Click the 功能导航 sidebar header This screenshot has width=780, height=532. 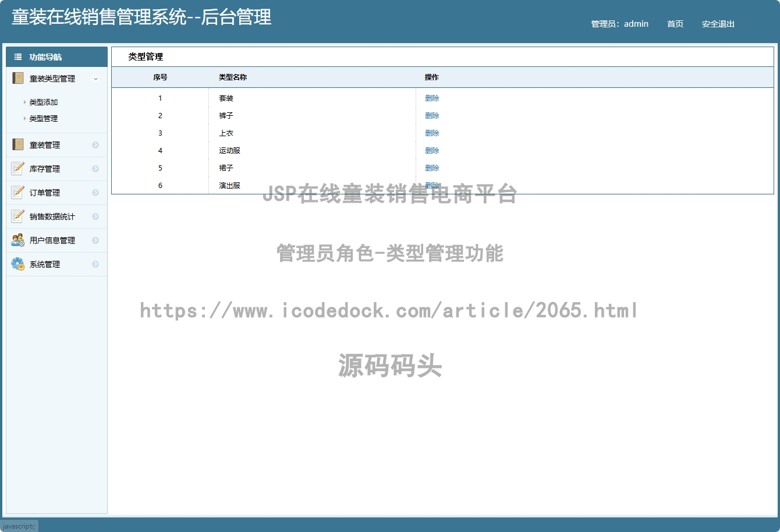[x=56, y=57]
